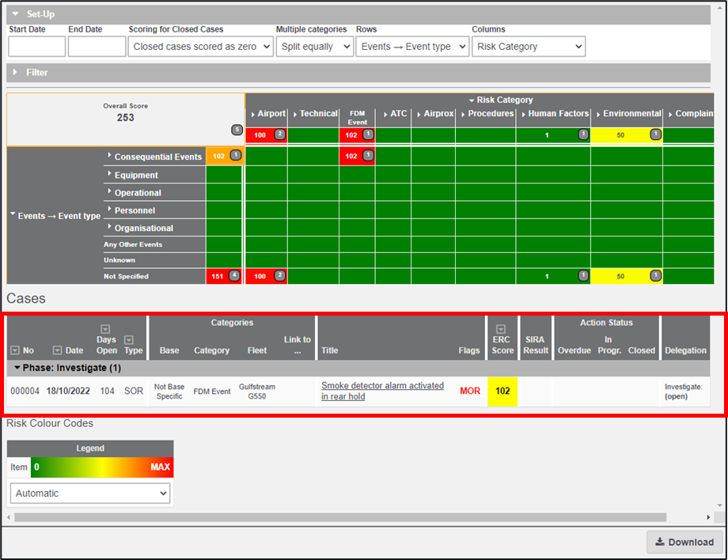Image resolution: width=728 pixels, height=560 pixels.
Task: Click the Start Date input field
Action: tap(36, 47)
